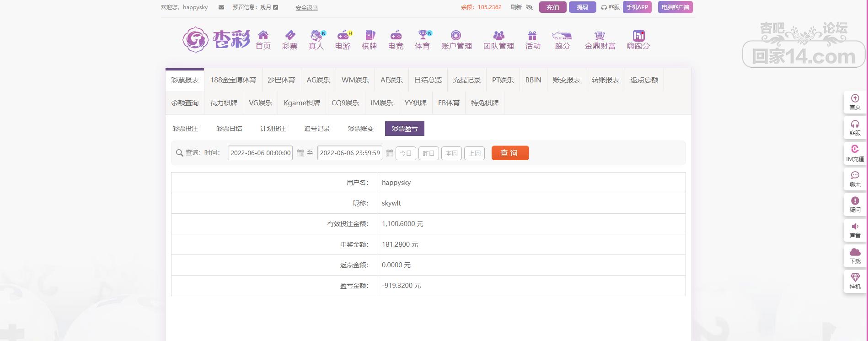The width and height of the screenshot is (868, 341).
Task: Open the 首页 home icon in navigation
Action: pyautogui.click(x=263, y=36)
